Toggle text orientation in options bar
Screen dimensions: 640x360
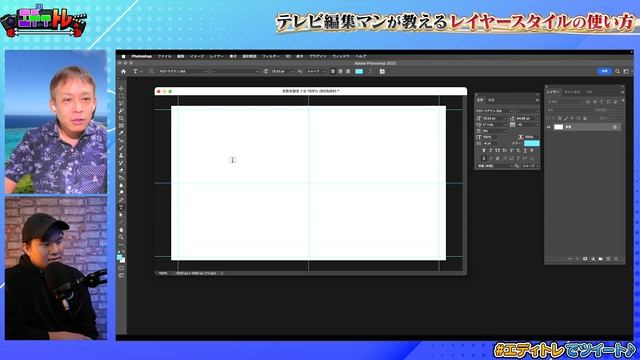coord(151,71)
